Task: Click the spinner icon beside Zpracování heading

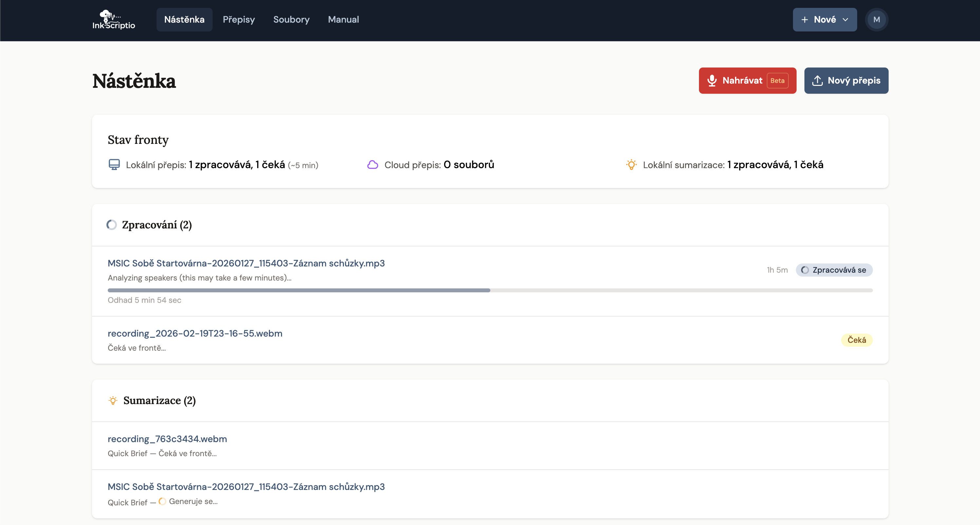Action: tap(111, 224)
